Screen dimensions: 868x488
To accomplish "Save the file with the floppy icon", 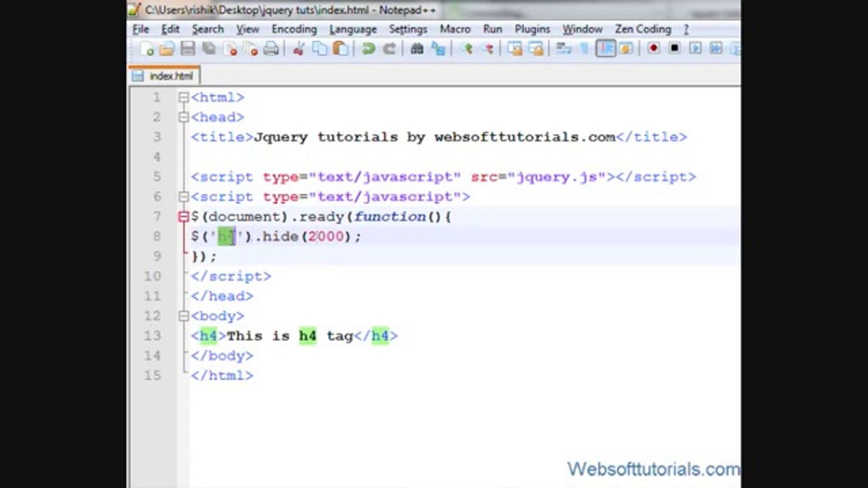I will [x=188, y=49].
